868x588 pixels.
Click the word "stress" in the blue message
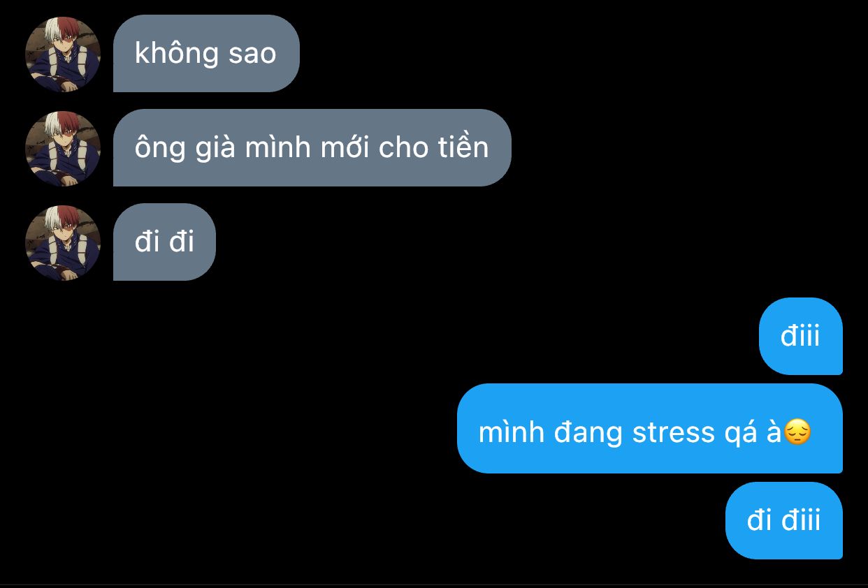coord(674,433)
